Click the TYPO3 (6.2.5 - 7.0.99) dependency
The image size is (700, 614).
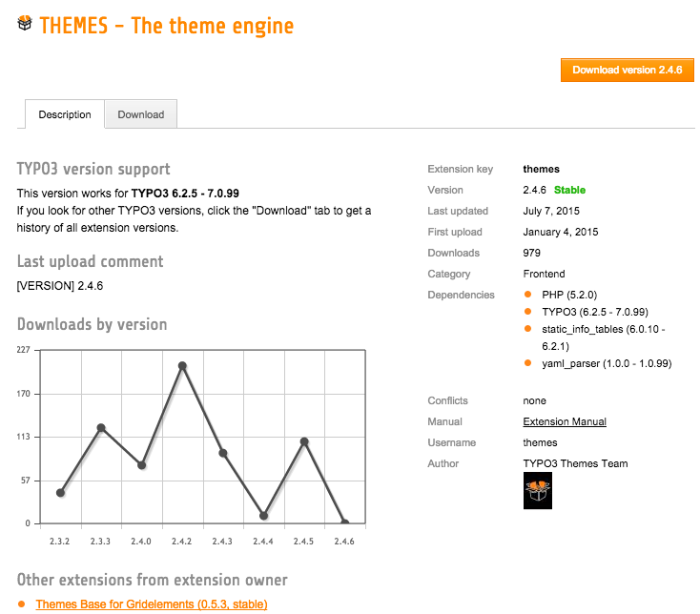coord(595,312)
